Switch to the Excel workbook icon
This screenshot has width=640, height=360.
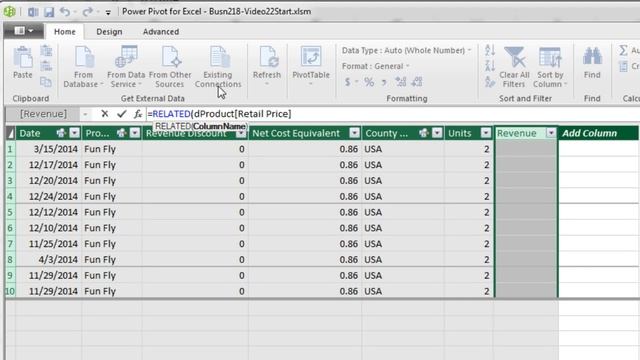click(x=33, y=12)
